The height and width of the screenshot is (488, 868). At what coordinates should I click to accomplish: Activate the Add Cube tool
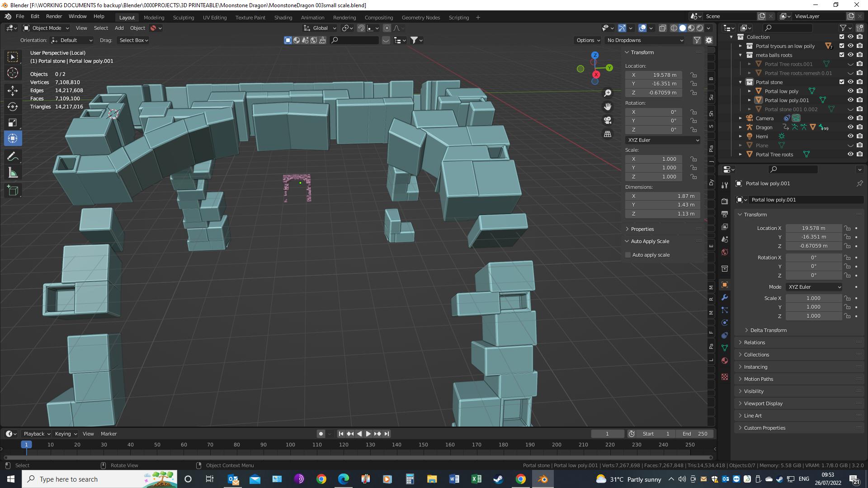pos(13,190)
